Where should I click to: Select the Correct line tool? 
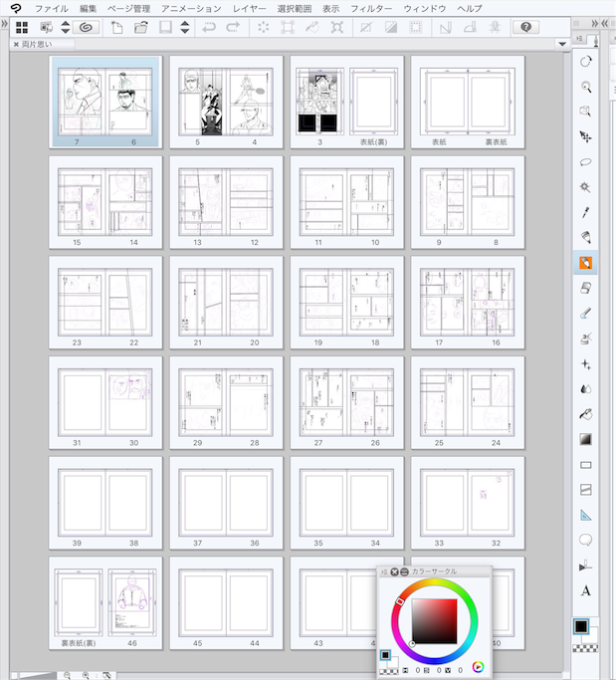pyautogui.click(x=585, y=566)
